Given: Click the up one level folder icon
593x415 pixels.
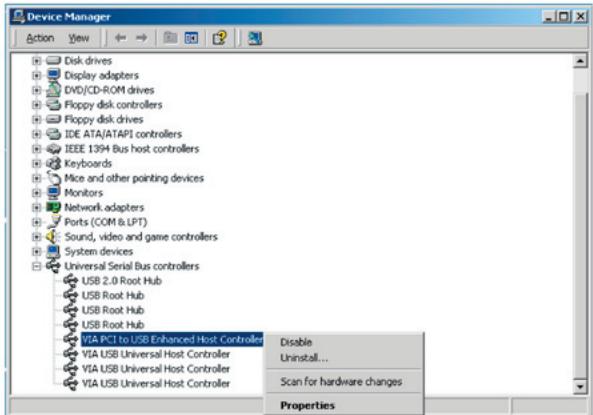Looking at the screenshot, I should click(x=170, y=38).
